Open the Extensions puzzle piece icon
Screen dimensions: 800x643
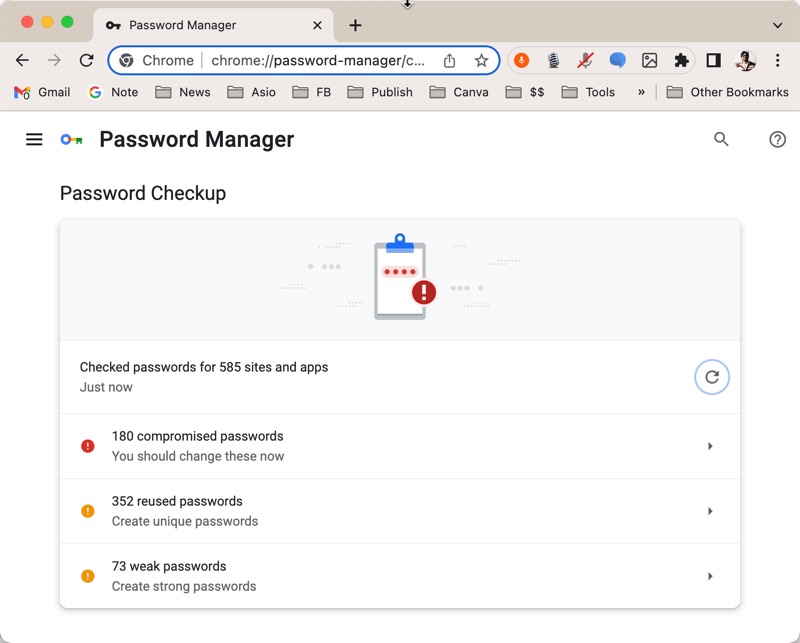(x=681, y=61)
